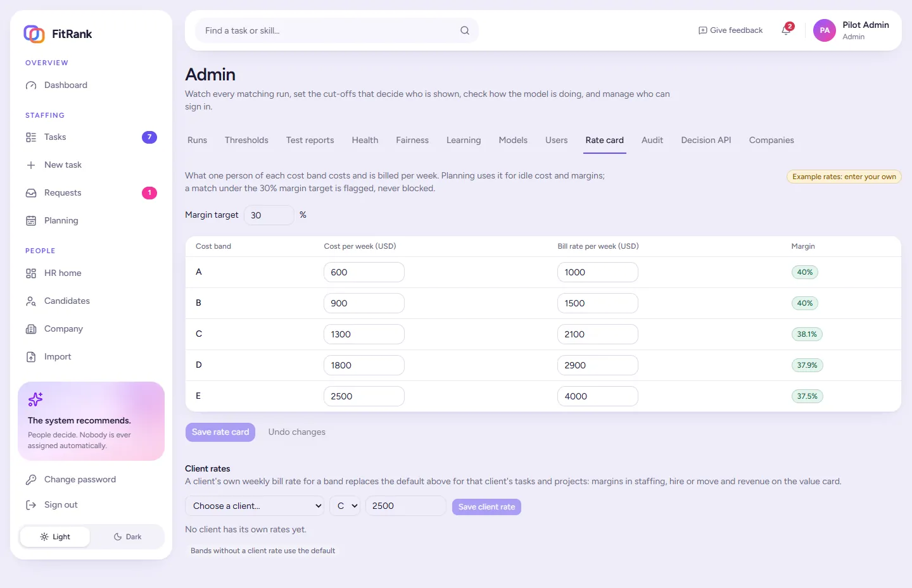The height and width of the screenshot is (588, 912).
Task: Click the PA user avatar
Action: (x=825, y=30)
